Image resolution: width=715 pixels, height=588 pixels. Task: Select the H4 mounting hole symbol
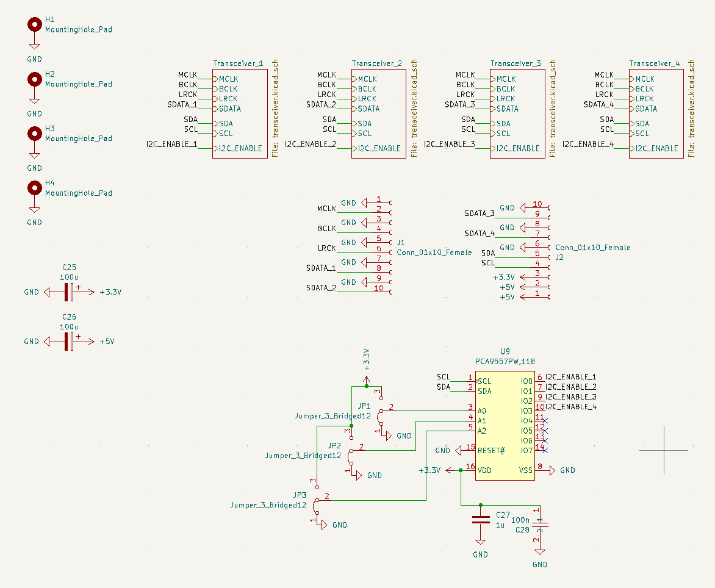tap(35, 188)
